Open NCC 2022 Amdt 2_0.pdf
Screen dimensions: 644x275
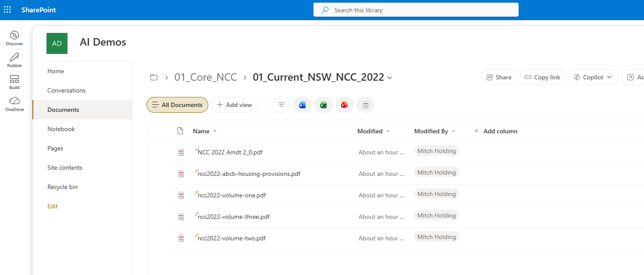(x=230, y=152)
